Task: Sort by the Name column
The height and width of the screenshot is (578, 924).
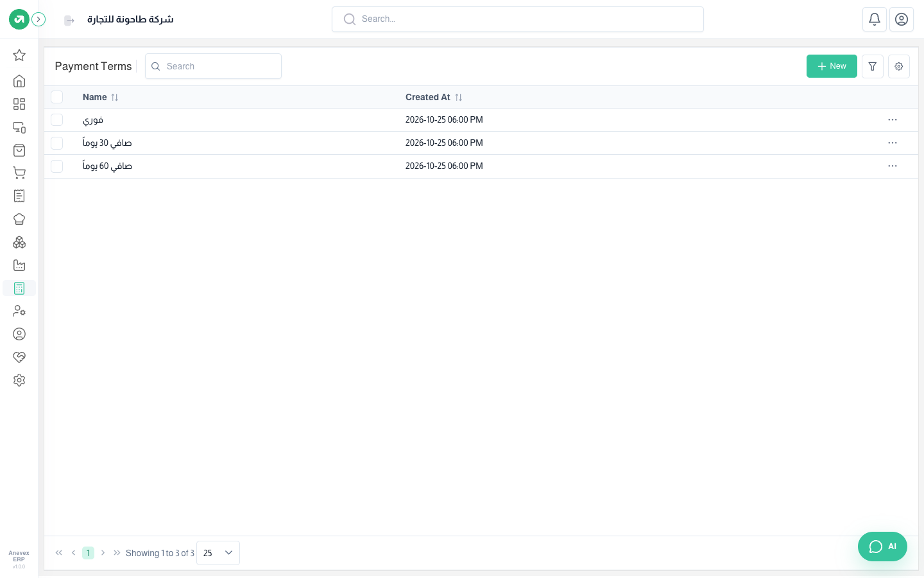Action: tap(101, 97)
